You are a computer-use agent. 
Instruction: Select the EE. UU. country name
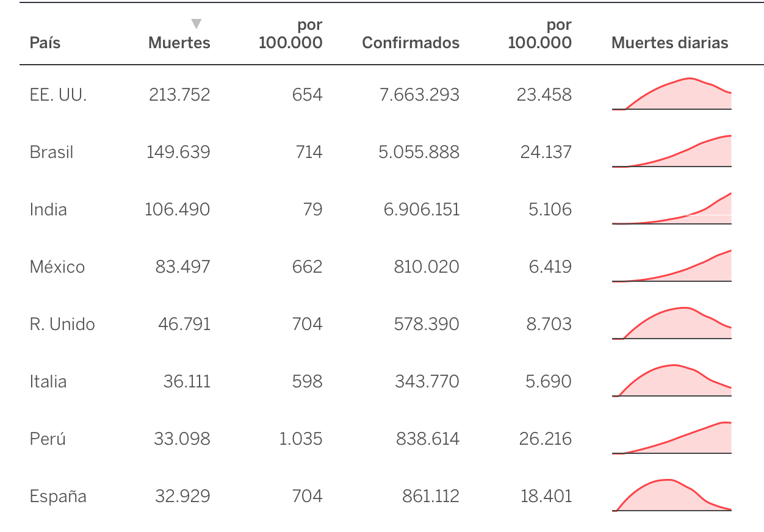click(58, 95)
